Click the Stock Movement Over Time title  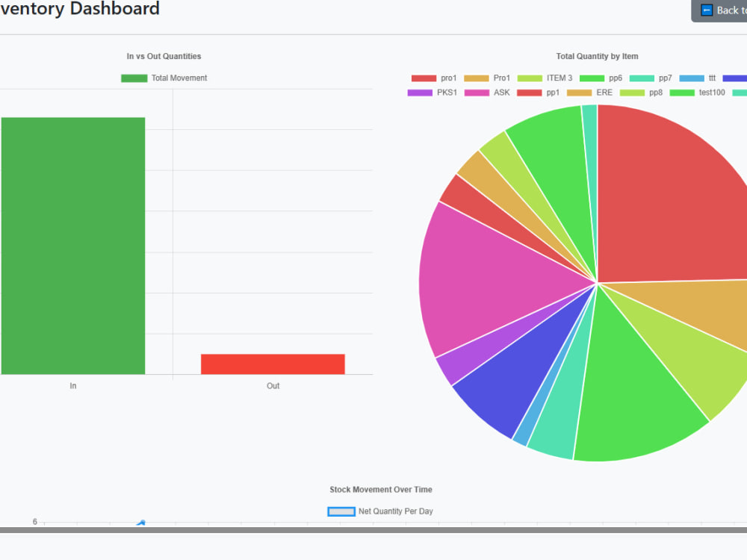click(381, 490)
